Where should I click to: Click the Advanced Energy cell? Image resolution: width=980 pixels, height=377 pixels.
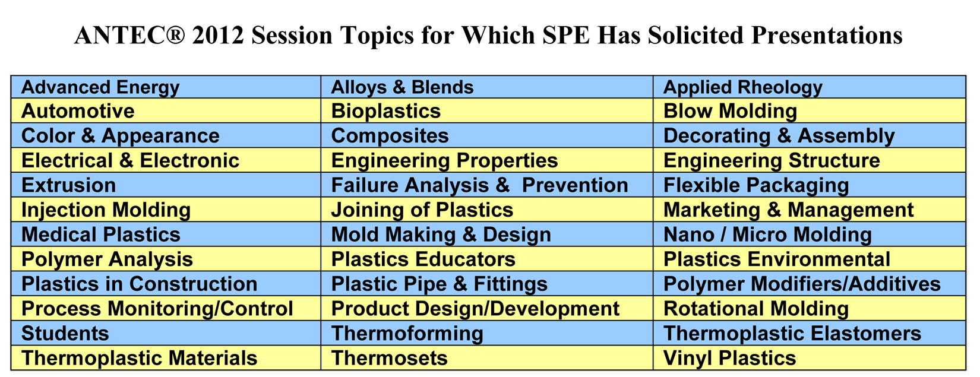click(166, 87)
